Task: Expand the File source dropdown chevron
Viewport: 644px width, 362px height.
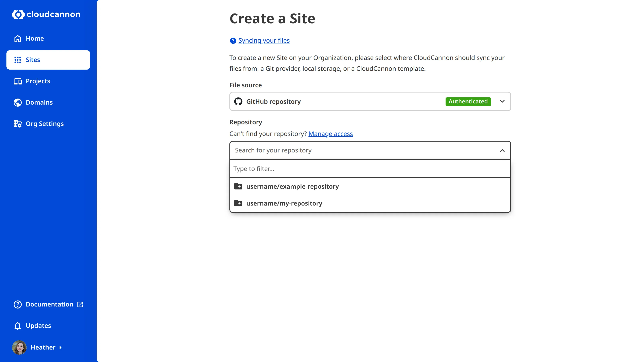Action: 502,101
